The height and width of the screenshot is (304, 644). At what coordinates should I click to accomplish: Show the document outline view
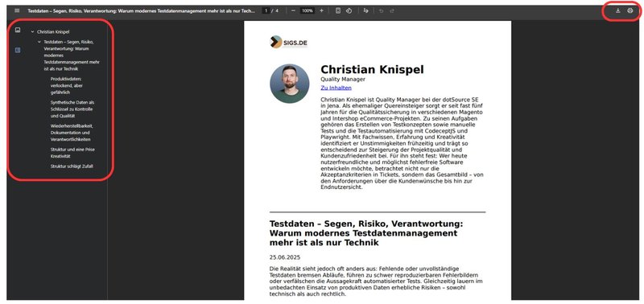18,50
